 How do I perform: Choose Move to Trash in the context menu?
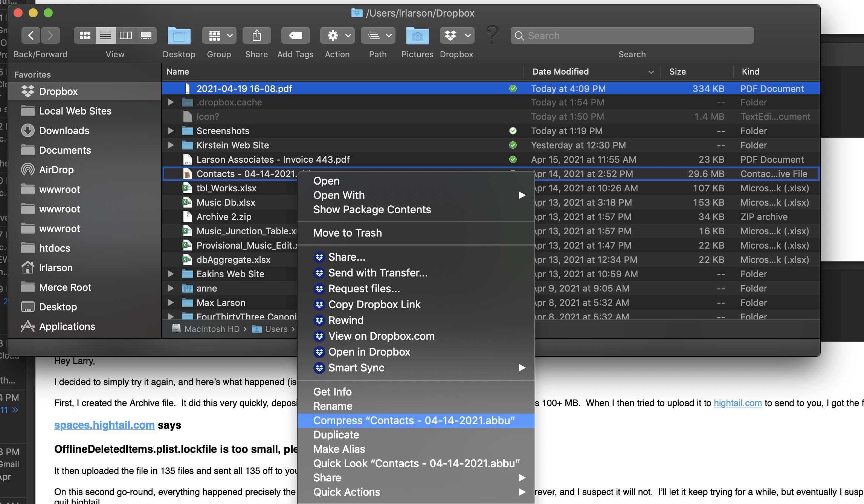point(416,233)
